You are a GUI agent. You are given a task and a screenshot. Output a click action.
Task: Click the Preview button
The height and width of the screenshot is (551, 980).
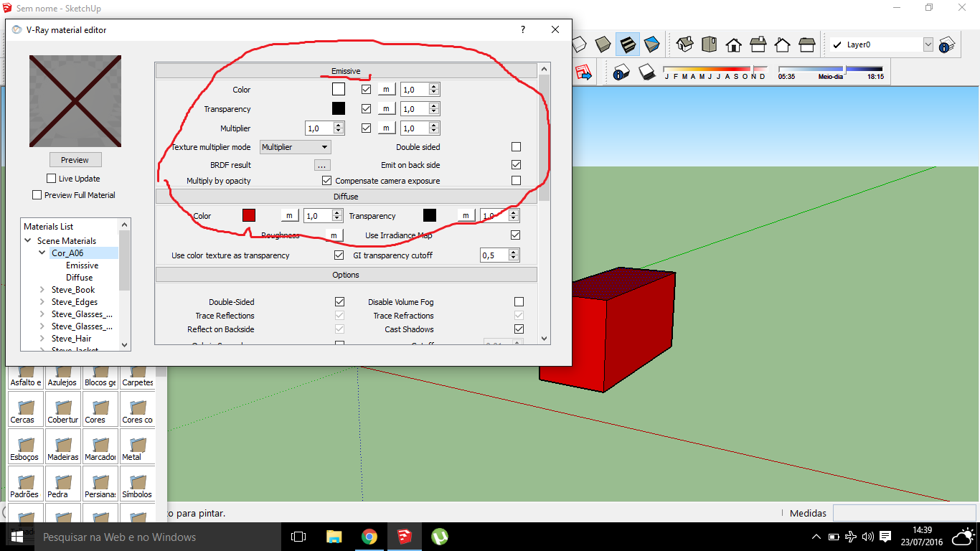click(x=75, y=160)
